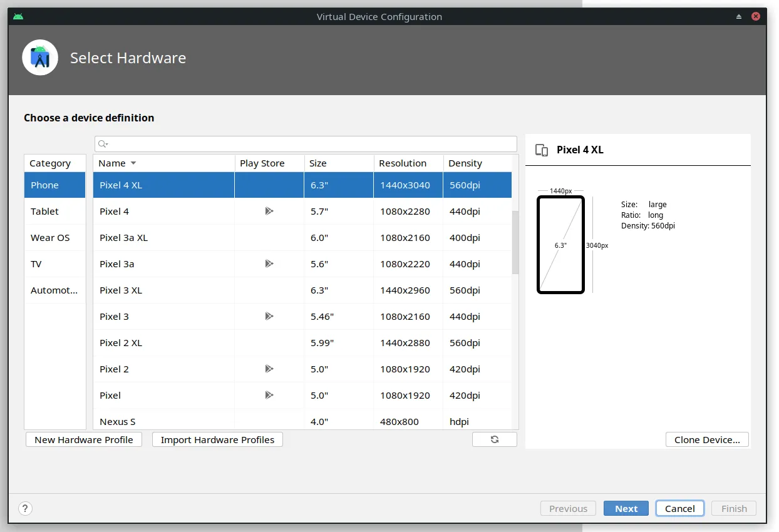Sort by the Density column header
The height and width of the screenshot is (532, 779).
[x=477, y=163]
